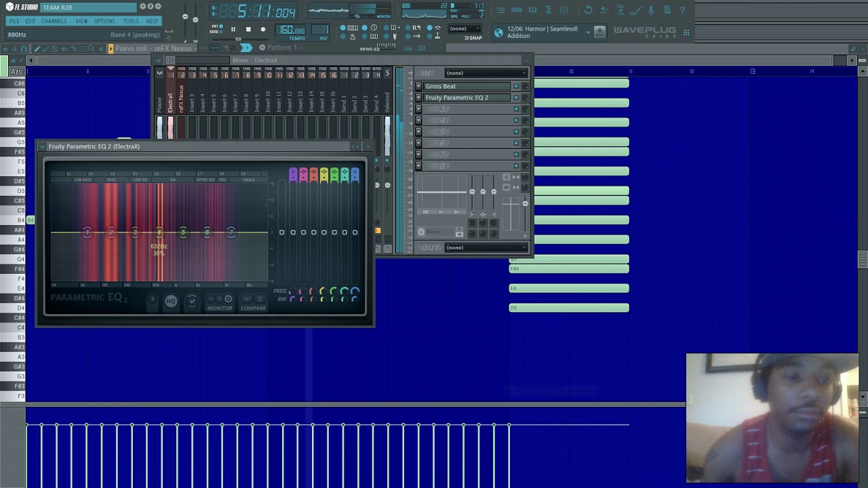Open the CHANNELS menu
868x488 pixels.
(54, 21)
